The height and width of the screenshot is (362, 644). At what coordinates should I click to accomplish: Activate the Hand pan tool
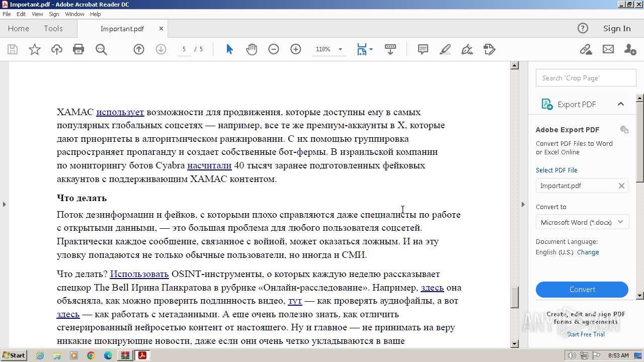[x=252, y=49]
